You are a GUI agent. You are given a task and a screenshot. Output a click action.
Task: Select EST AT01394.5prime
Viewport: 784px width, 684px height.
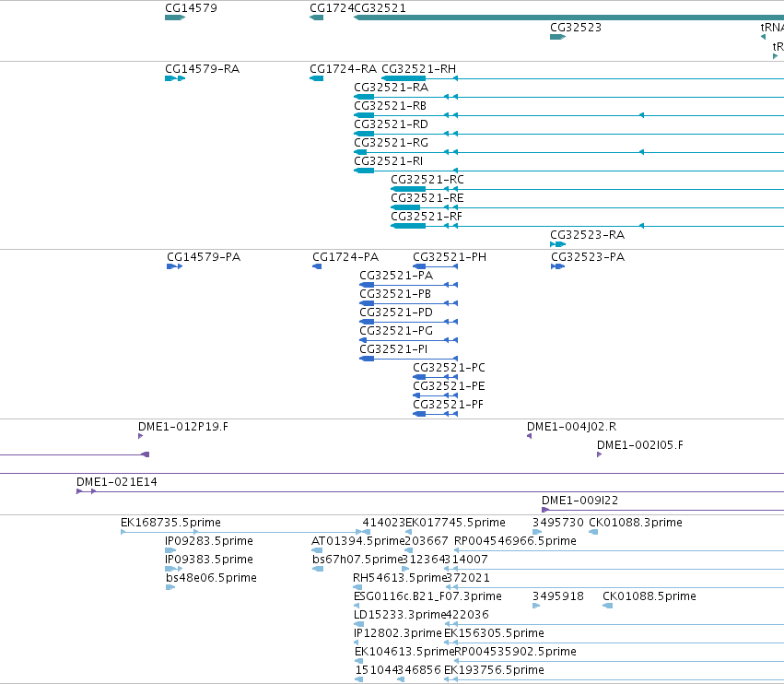click(357, 541)
